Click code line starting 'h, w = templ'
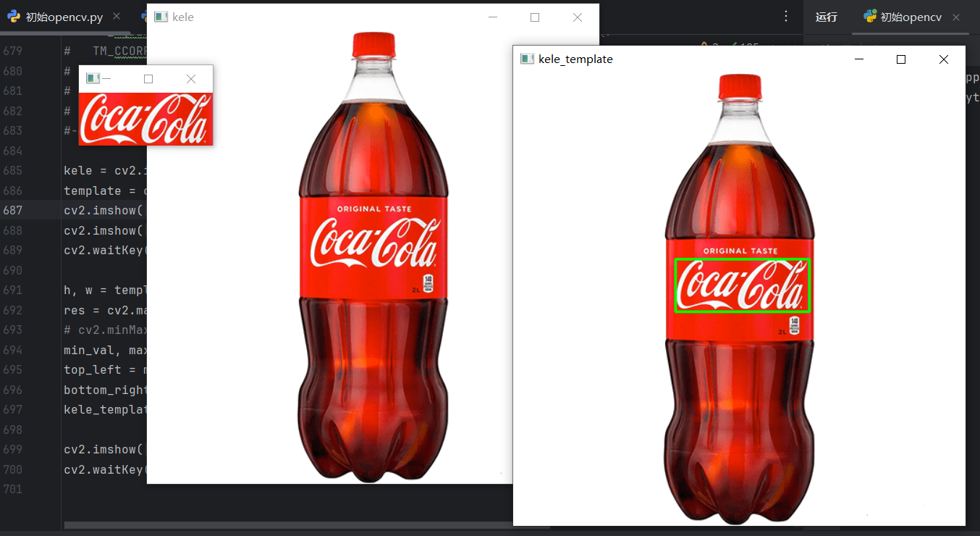Screen dimensions: 980x536 tap(105, 290)
